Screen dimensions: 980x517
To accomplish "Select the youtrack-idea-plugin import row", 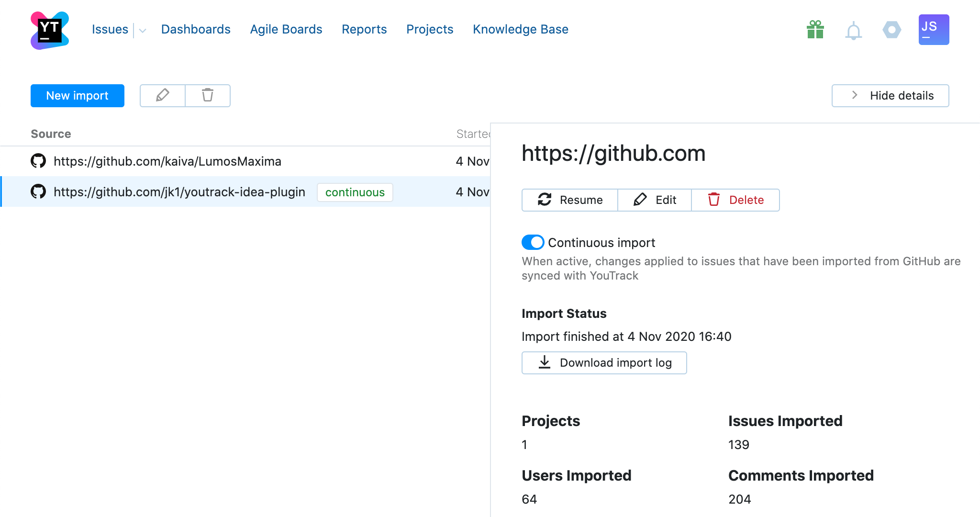I will (179, 191).
